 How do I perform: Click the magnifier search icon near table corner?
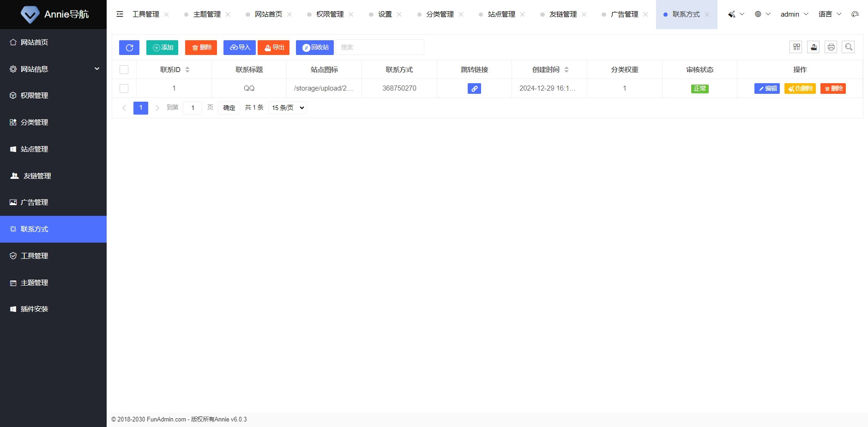(848, 47)
